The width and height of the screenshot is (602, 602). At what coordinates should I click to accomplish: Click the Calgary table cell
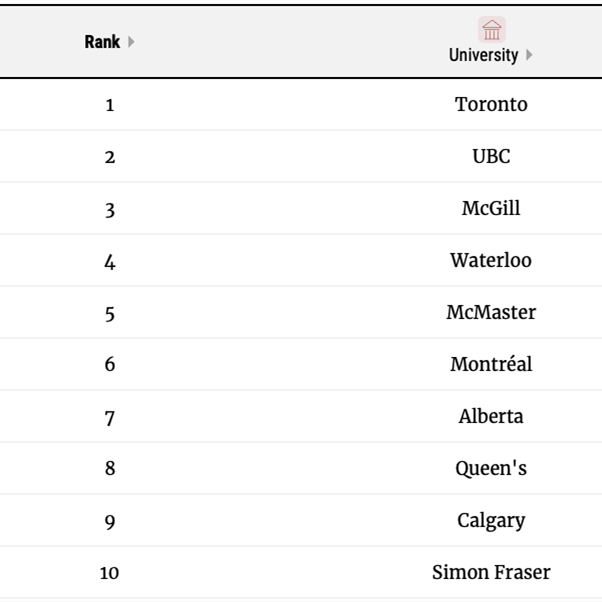point(491,521)
